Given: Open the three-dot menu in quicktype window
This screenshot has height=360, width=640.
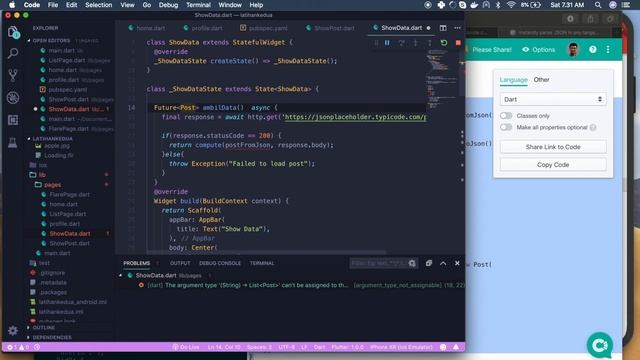Looking at the screenshot, I should tap(608, 49).
